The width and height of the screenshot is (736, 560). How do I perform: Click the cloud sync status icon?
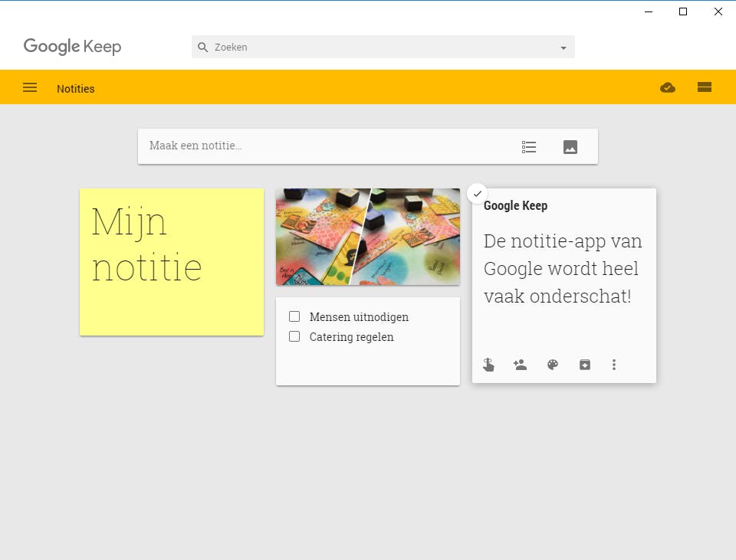click(668, 87)
